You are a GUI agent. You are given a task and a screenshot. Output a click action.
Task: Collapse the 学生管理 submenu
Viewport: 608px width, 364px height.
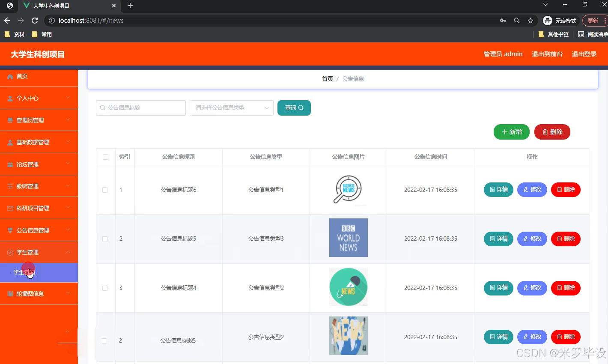69,252
